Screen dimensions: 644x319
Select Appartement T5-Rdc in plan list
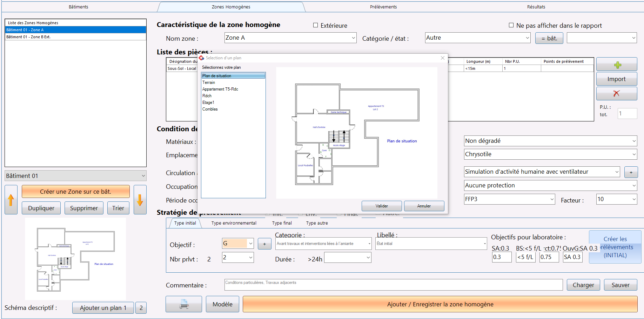(220, 89)
